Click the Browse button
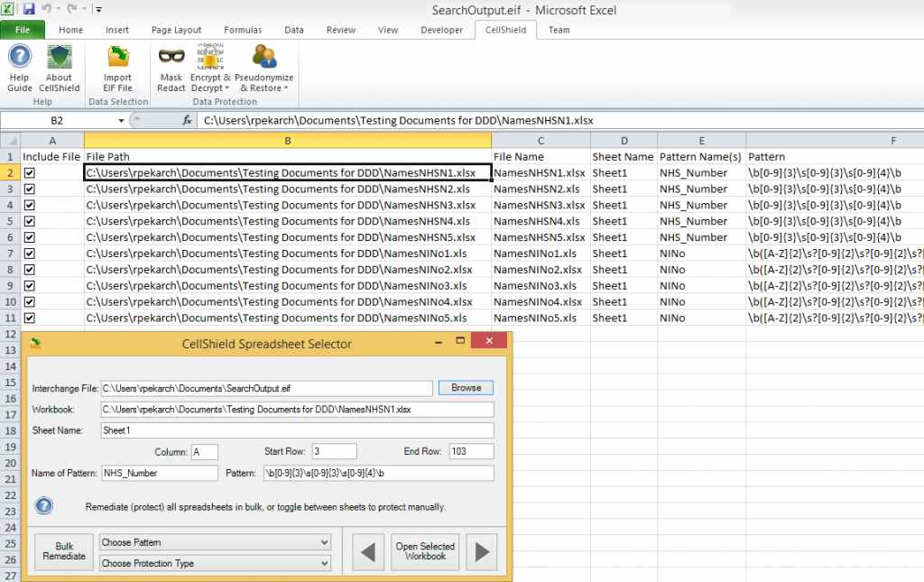 click(467, 388)
